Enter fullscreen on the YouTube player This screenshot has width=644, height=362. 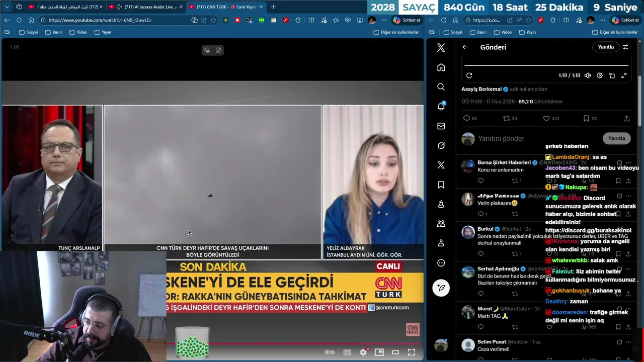pyautogui.click(x=412, y=352)
